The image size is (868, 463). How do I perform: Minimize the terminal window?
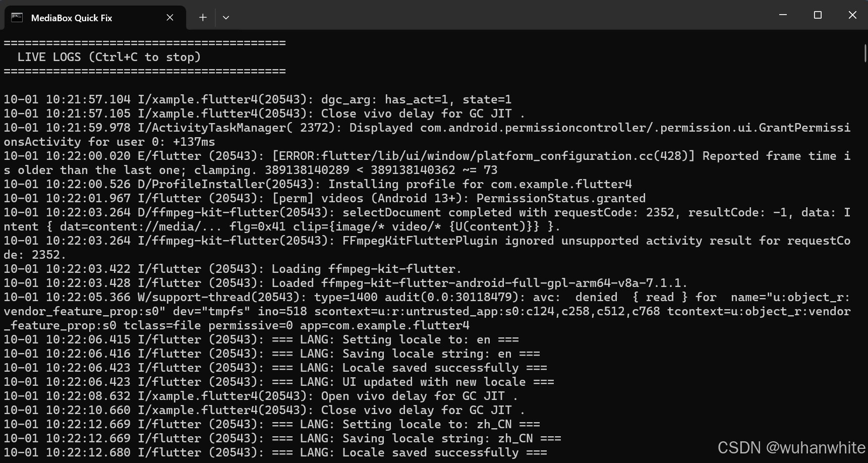pyautogui.click(x=783, y=15)
